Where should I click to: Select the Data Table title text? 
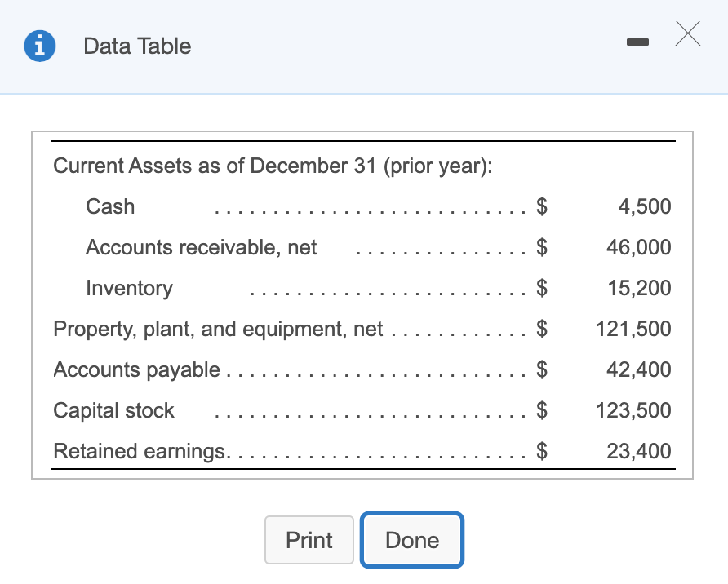[x=137, y=46]
